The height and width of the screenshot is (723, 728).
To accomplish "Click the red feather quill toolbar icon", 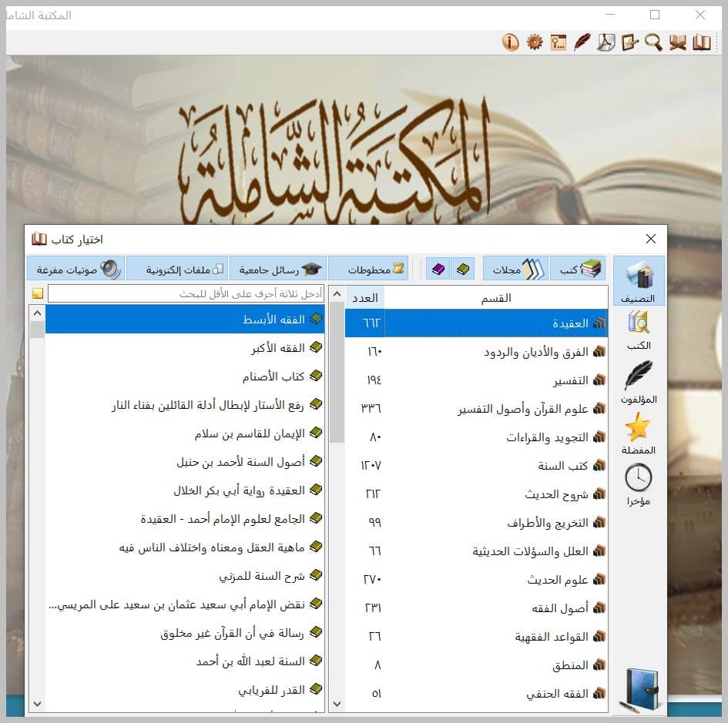I will click(x=582, y=42).
